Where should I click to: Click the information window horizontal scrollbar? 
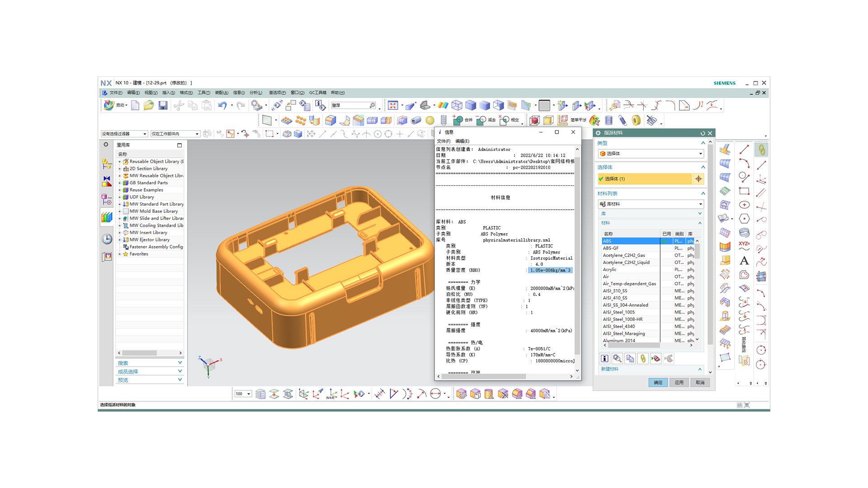pyautogui.click(x=484, y=376)
